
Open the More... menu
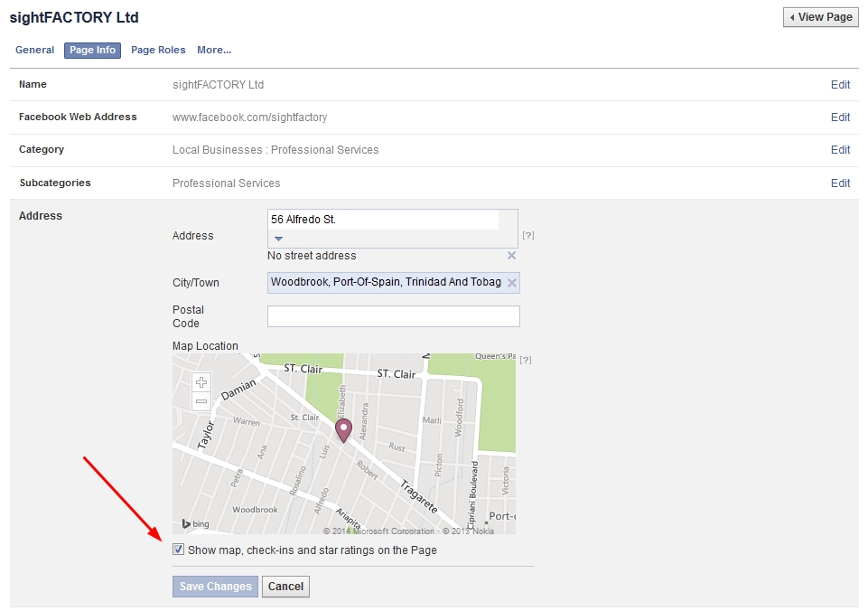(x=214, y=50)
